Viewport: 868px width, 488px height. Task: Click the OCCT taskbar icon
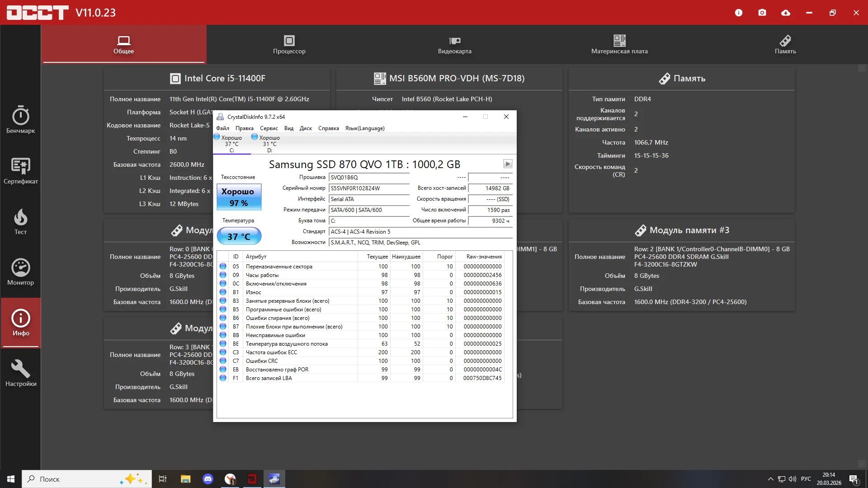pos(252,479)
